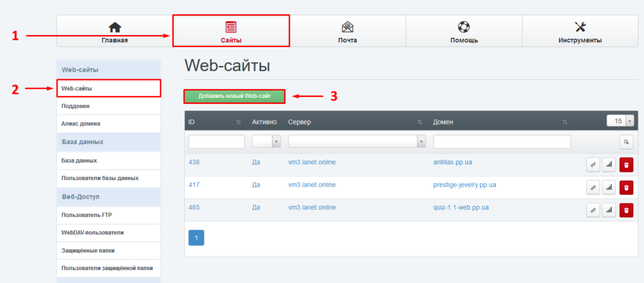This screenshot has height=283, width=644.
Task: Click Добавить новый Web-сайт button
Action: [235, 96]
